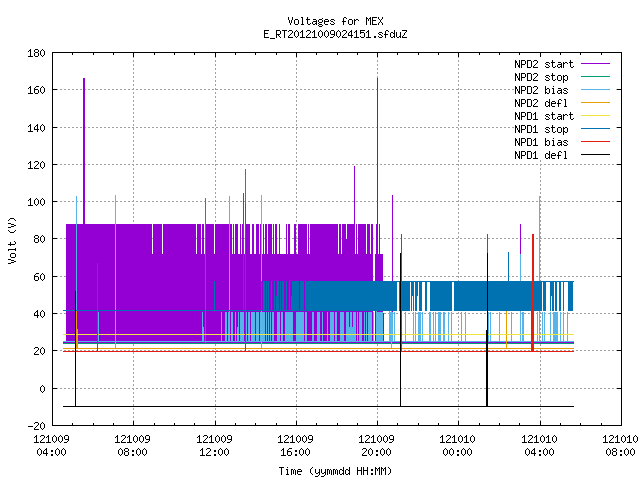Click the 'NPD1 stop' legend label
Viewport: 640px width, 480px height.
pos(541,129)
